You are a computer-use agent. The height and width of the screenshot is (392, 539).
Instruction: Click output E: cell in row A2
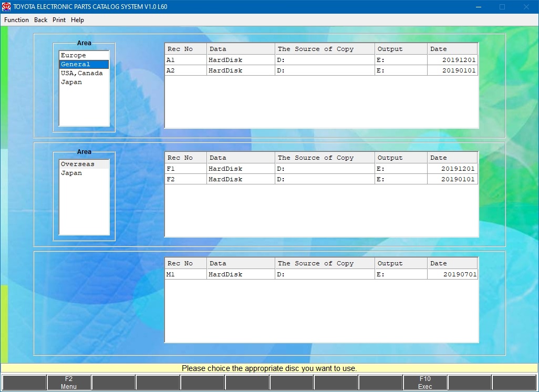401,70
